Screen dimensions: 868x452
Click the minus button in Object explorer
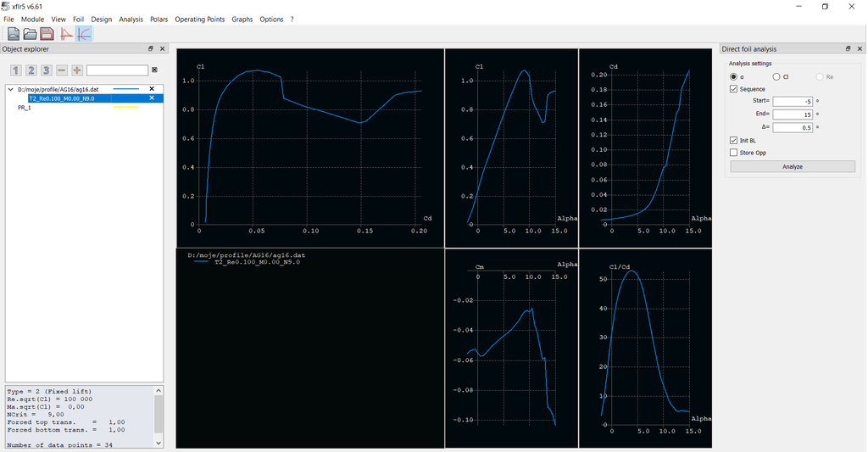coord(62,70)
